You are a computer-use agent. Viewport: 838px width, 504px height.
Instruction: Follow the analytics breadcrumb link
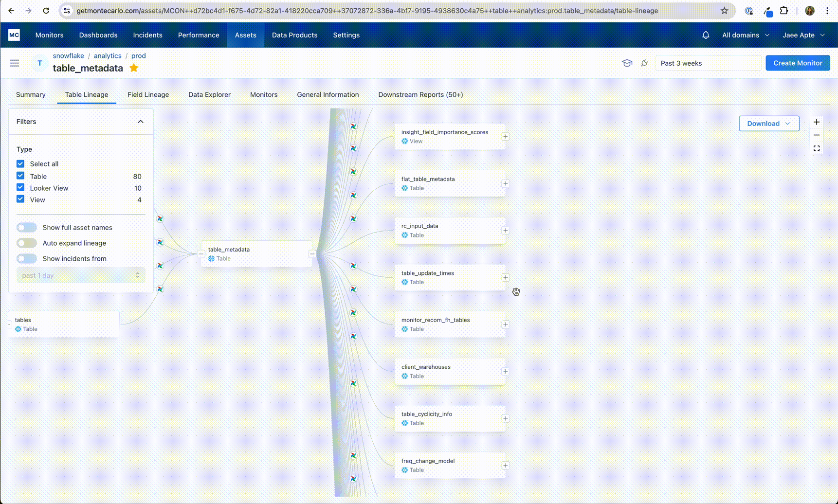coord(108,56)
